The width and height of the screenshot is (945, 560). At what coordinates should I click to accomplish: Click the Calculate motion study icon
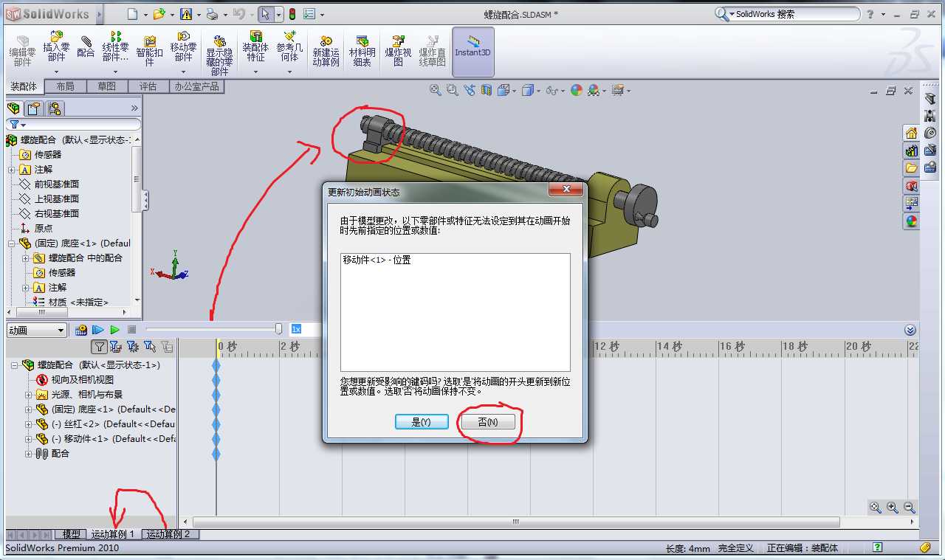81,330
